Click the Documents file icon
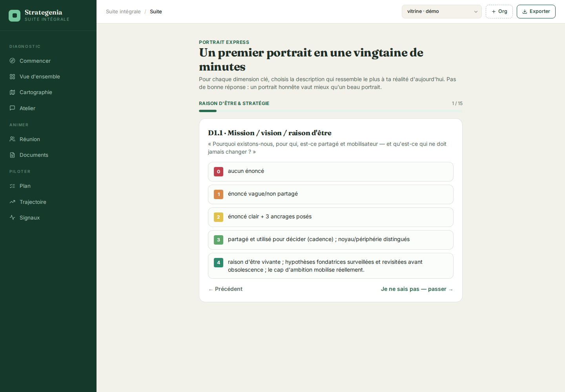The width and height of the screenshot is (565, 392). (x=12, y=155)
